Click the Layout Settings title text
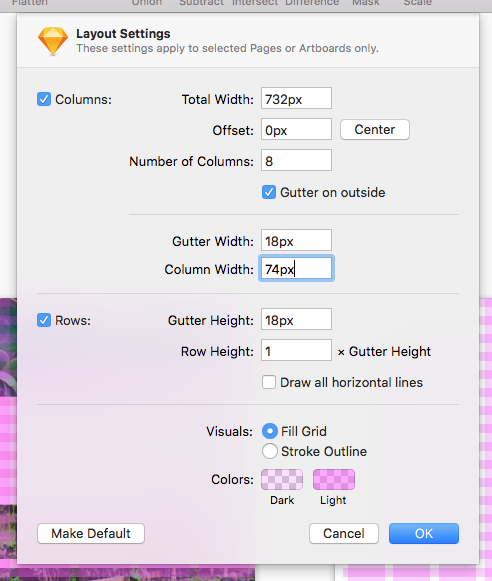 click(x=123, y=34)
